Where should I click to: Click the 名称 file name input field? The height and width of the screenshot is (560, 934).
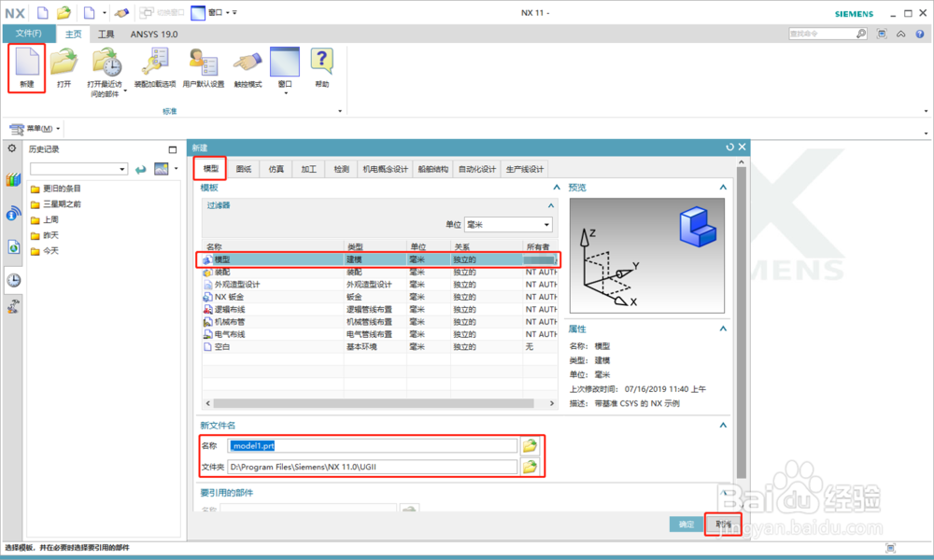click(x=373, y=446)
